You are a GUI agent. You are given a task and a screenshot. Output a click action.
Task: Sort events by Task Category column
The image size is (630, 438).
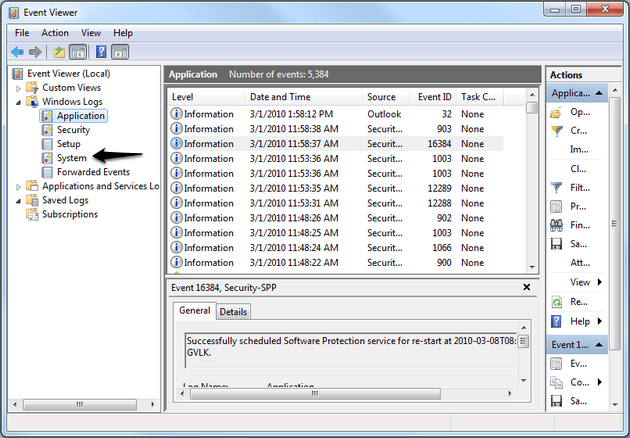pyautogui.click(x=480, y=97)
